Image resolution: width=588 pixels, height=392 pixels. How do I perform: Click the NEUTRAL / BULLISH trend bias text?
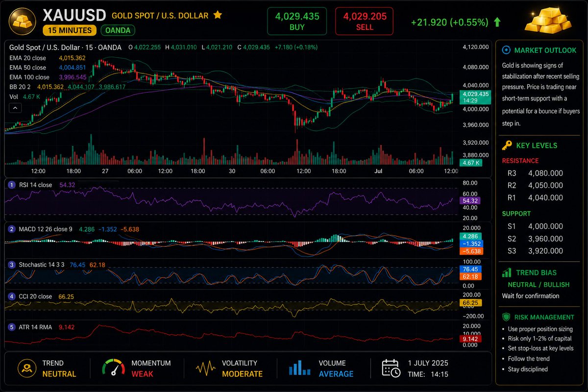coord(539,285)
